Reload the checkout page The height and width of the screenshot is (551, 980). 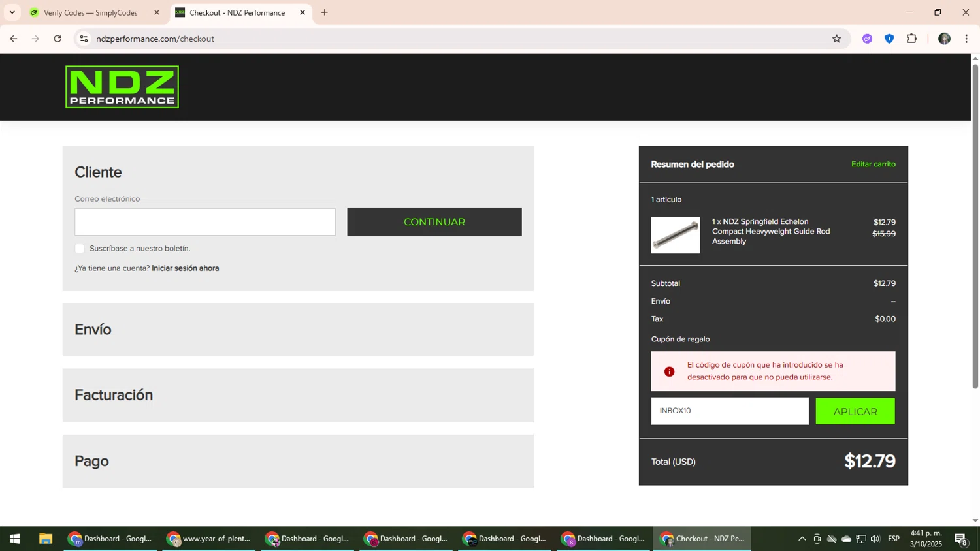tap(57, 39)
